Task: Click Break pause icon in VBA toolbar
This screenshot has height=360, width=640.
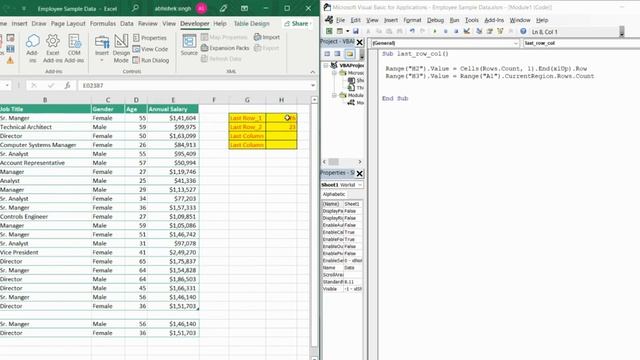Action: pyautogui.click(x=445, y=31)
